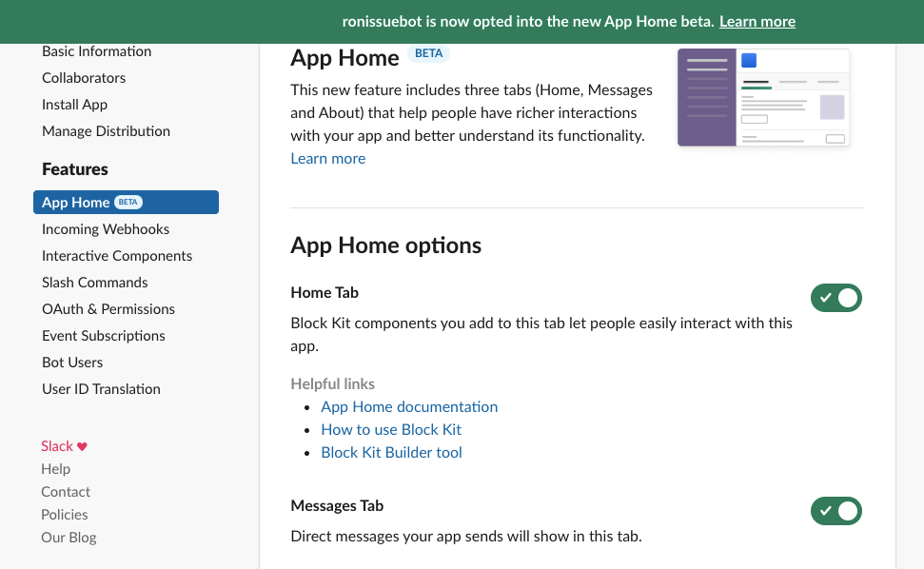This screenshot has width=924, height=569.
Task: Click the Slack heart icon link
Action: [x=64, y=445]
